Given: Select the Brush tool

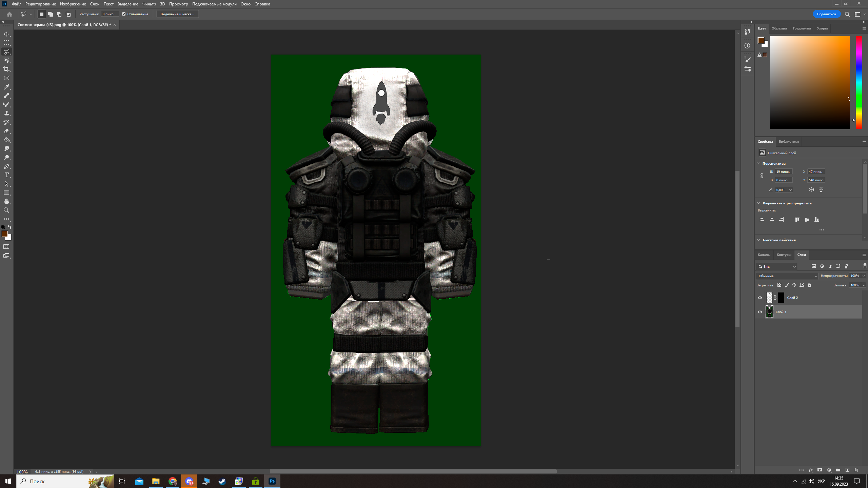Looking at the screenshot, I should (x=6, y=105).
